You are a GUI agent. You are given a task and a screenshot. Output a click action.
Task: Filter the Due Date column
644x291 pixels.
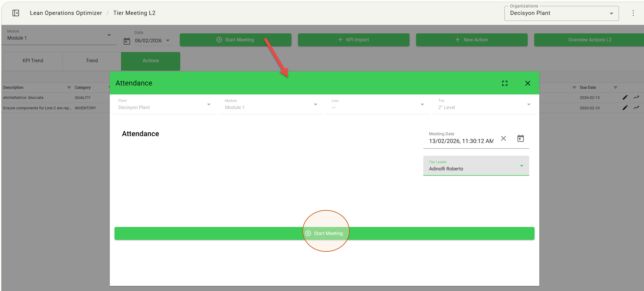point(615,87)
